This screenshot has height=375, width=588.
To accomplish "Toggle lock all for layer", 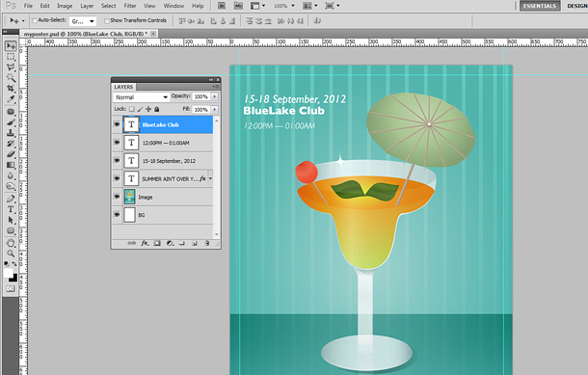I will 157,109.
